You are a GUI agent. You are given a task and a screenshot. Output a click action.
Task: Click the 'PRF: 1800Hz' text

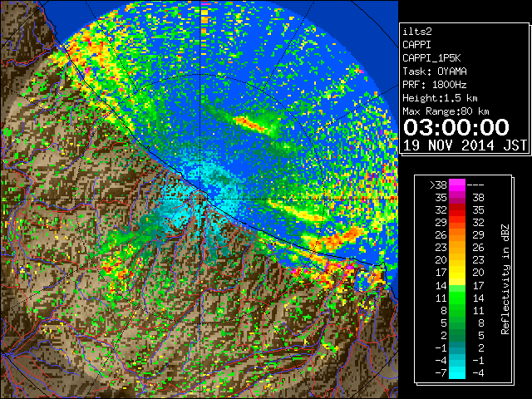pos(435,85)
